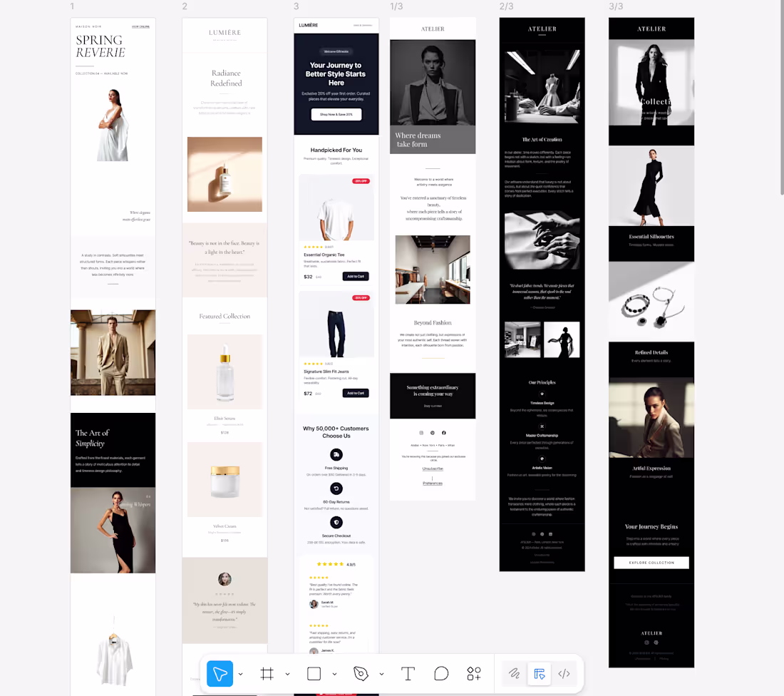Click the EXPLORE COLLECTION button

point(651,563)
